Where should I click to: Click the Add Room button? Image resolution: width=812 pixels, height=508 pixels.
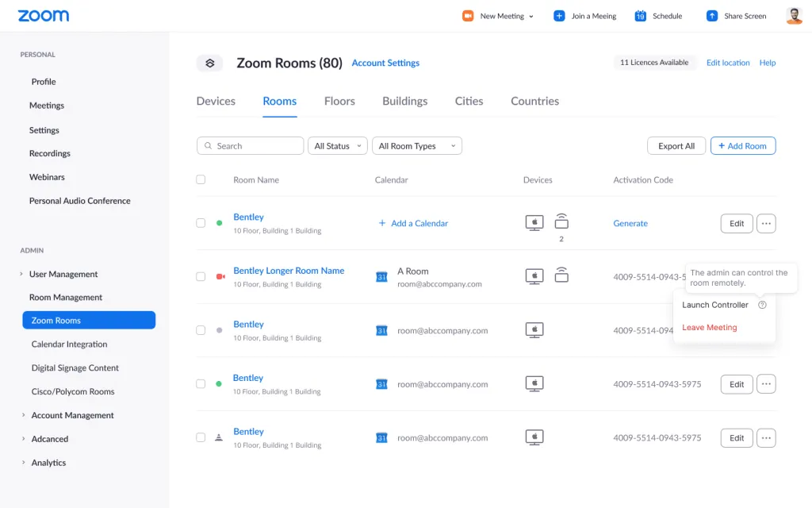pyautogui.click(x=742, y=146)
